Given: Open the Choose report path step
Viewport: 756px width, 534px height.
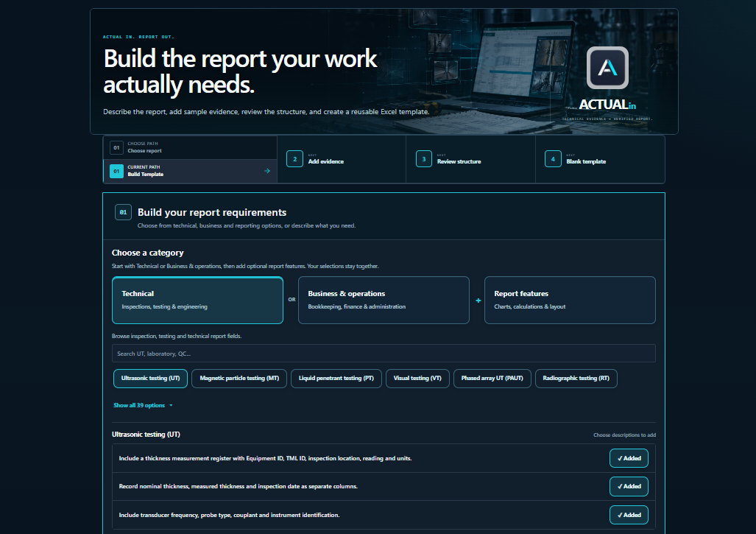Looking at the screenshot, I should coord(191,147).
